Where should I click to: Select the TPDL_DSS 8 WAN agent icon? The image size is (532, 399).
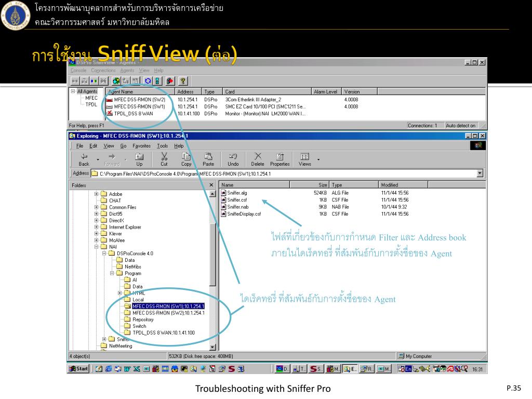[110, 113]
